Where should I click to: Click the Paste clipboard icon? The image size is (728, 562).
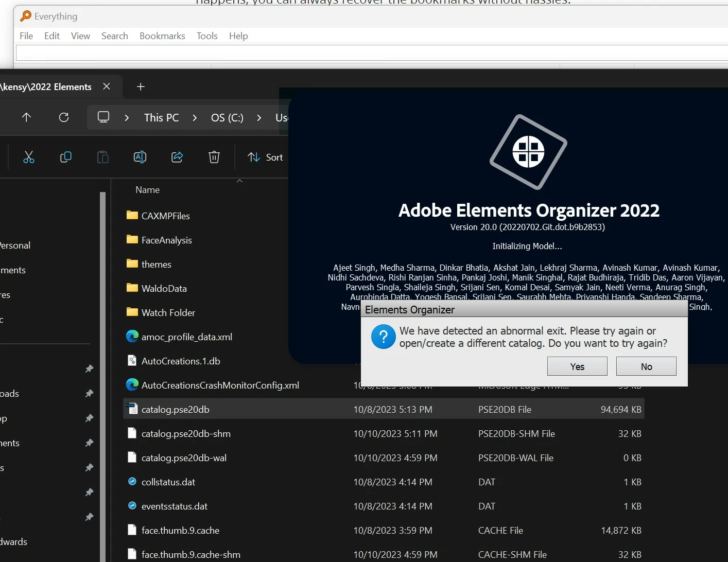(103, 157)
